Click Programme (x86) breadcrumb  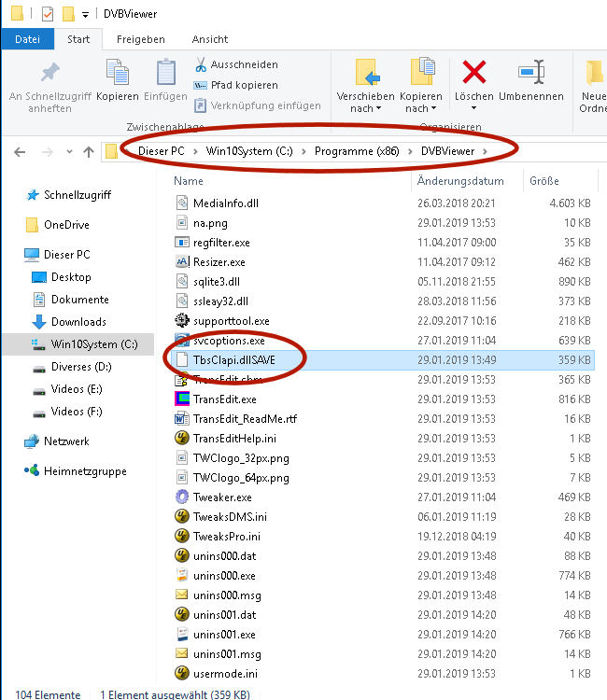(x=357, y=151)
